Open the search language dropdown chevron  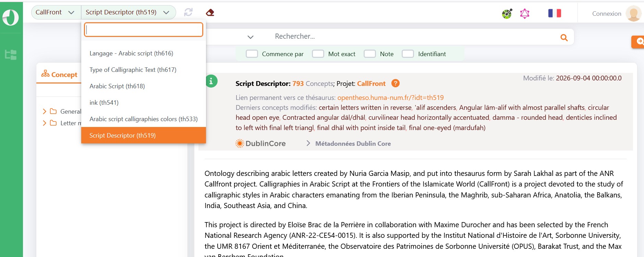point(251,37)
